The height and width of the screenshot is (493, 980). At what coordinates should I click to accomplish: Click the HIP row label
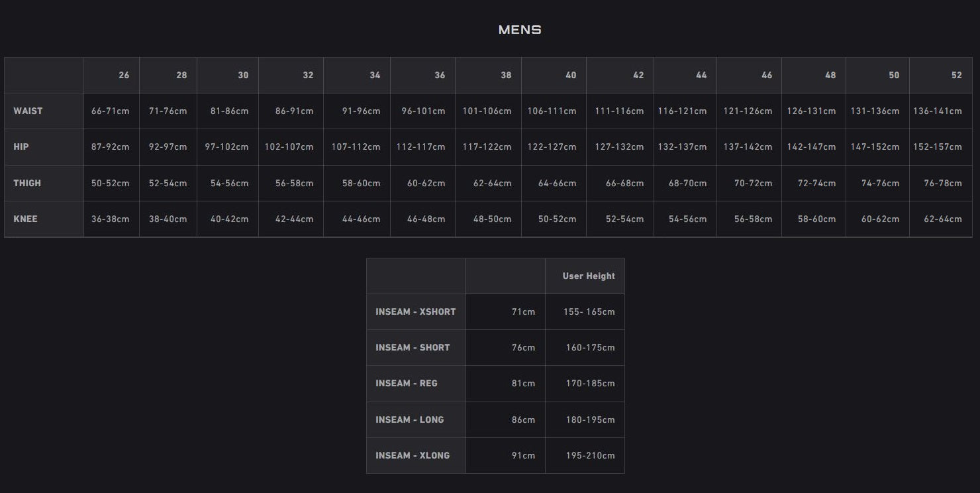tap(21, 147)
